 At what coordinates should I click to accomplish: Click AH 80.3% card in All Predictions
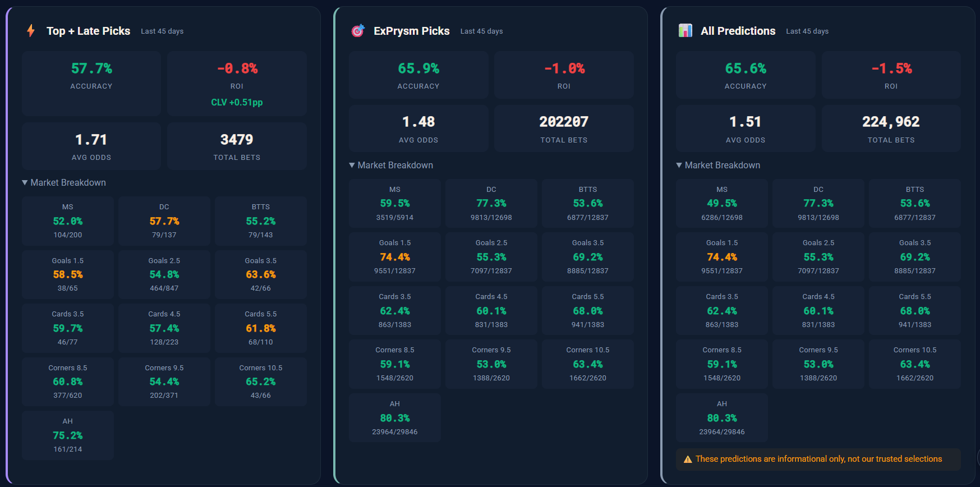click(722, 418)
